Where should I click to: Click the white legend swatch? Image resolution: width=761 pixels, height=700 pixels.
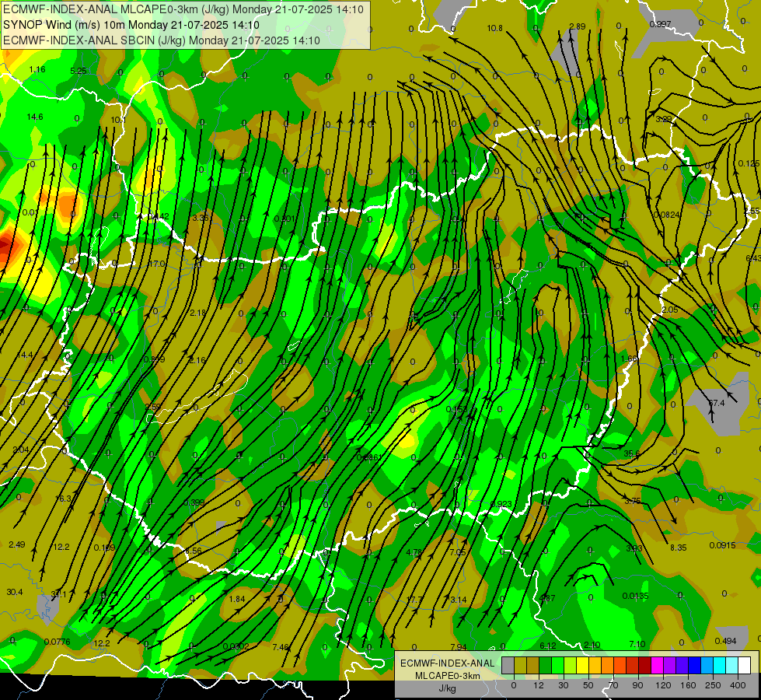click(744, 665)
